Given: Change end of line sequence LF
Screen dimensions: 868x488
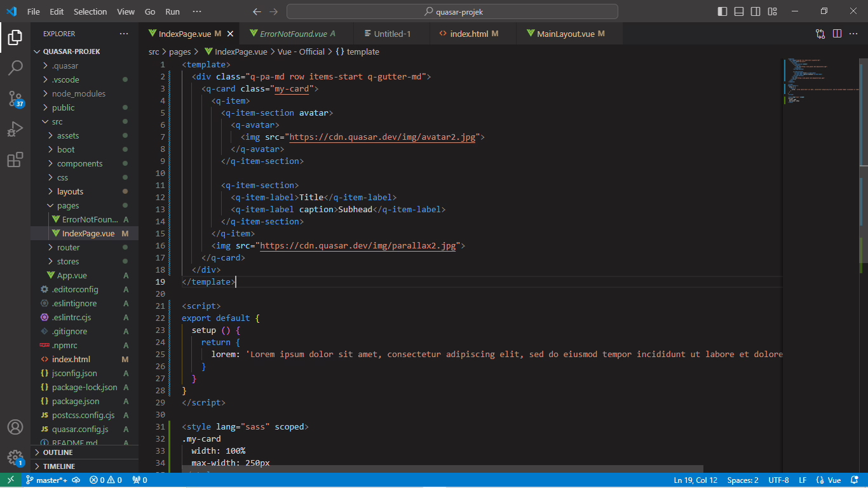Looking at the screenshot, I should click(803, 480).
